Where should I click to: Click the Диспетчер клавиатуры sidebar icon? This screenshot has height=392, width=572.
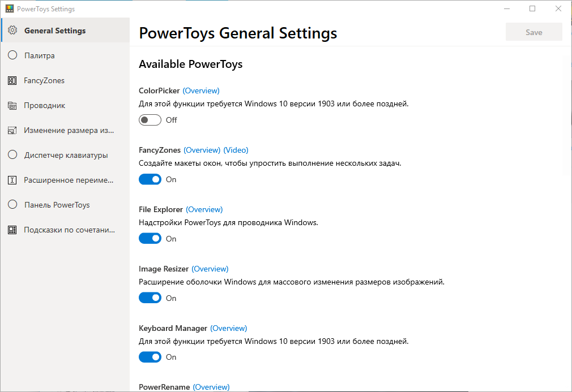pyautogui.click(x=12, y=155)
